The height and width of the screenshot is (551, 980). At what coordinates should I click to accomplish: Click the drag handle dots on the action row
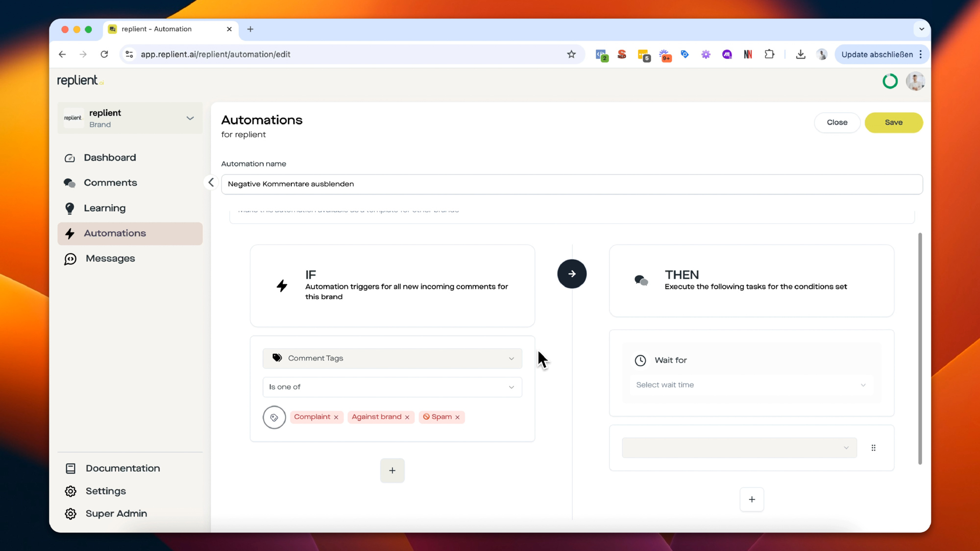click(x=873, y=448)
